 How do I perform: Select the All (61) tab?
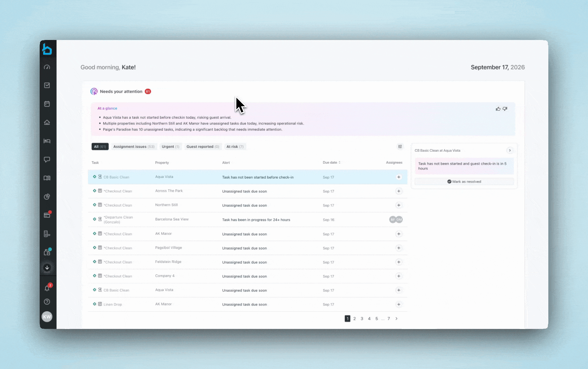click(100, 147)
